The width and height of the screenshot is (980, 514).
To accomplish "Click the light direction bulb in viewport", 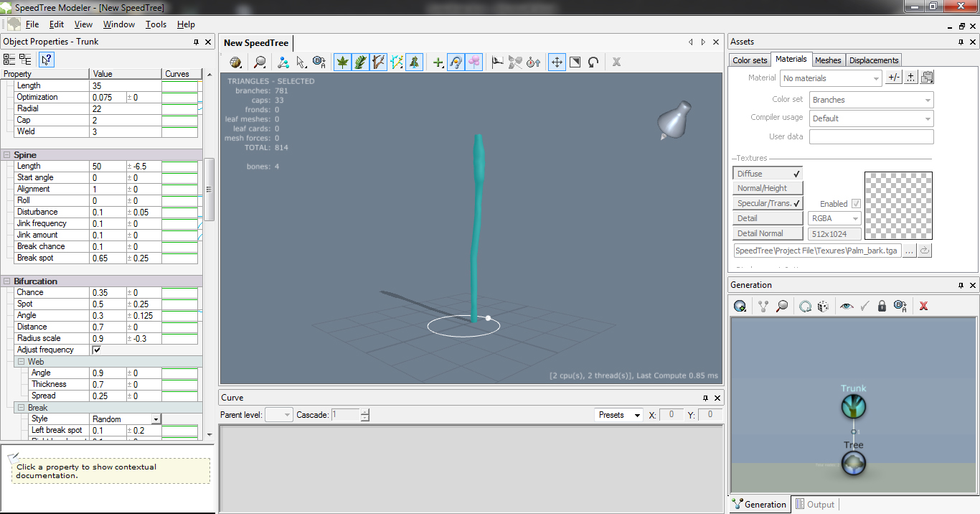I will (x=674, y=121).
